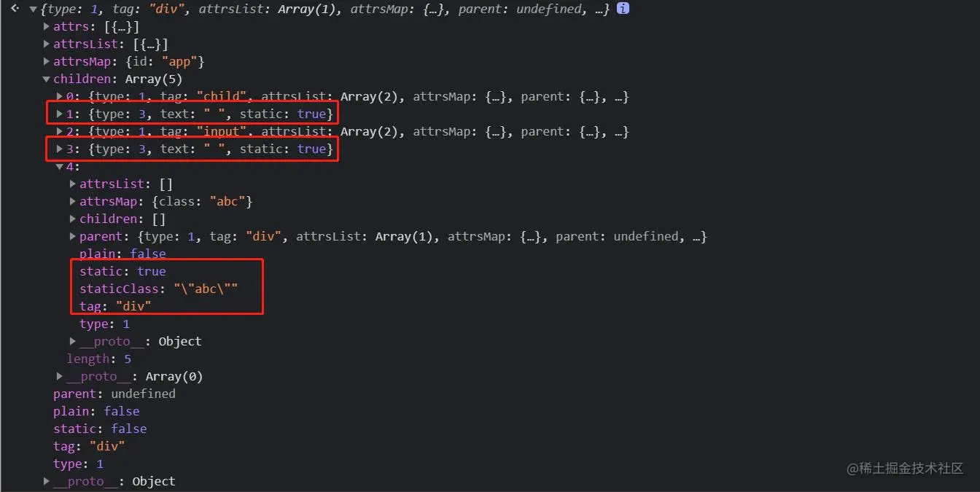Screen dimensions: 980x492
Task: Expand the bottom __proto__ Object
Action: (46, 481)
